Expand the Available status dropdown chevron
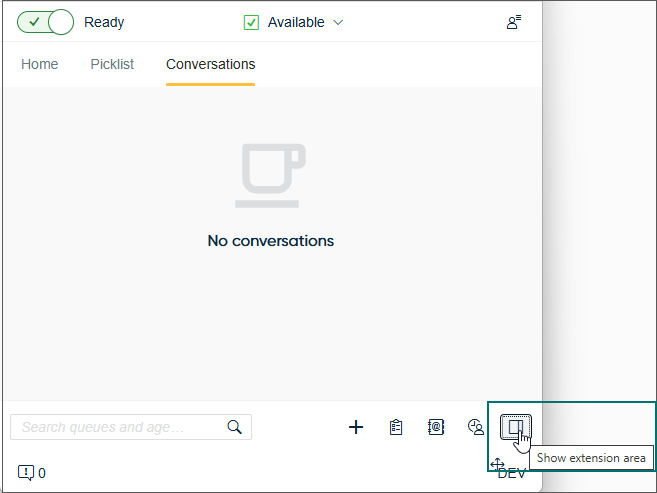 [338, 22]
